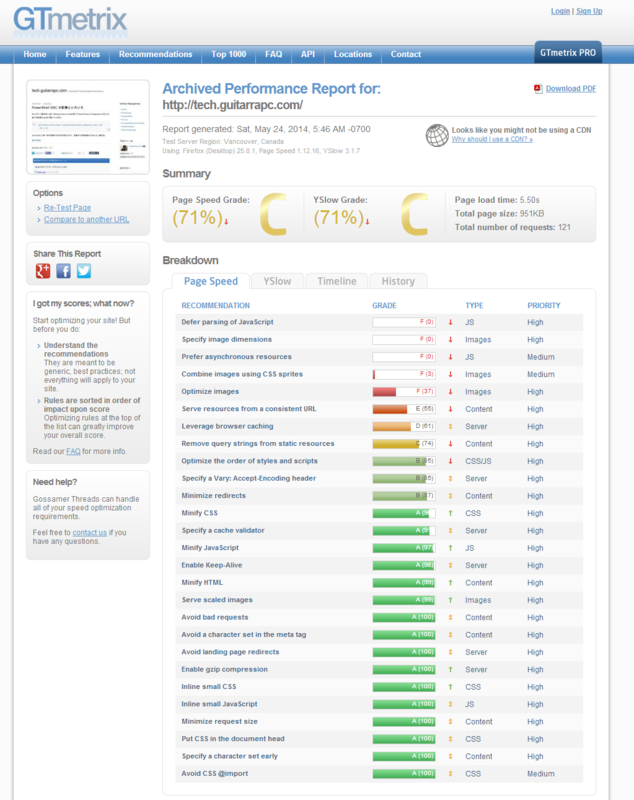Click the trend arrow on Defer parsing of JavaScript row
The image size is (634, 800).
[x=450, y=322]
